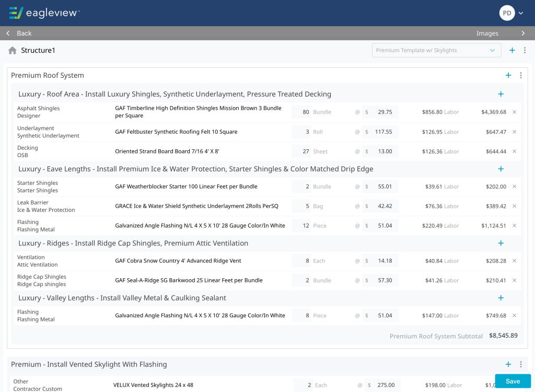Remove the Asphalt Shingles Designer row
The image size is (535, 392).
click(515, 112)
